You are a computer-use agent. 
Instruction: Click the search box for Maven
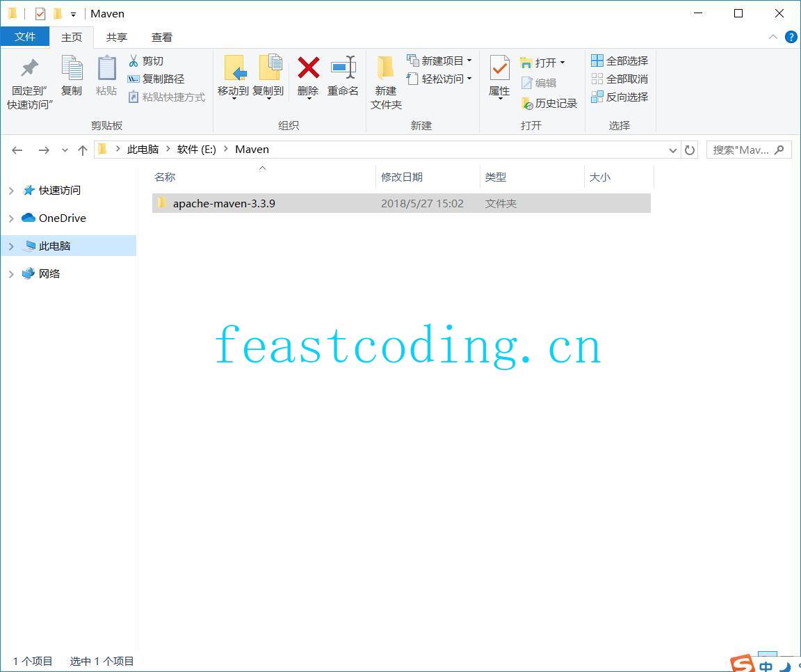[741, 150]
